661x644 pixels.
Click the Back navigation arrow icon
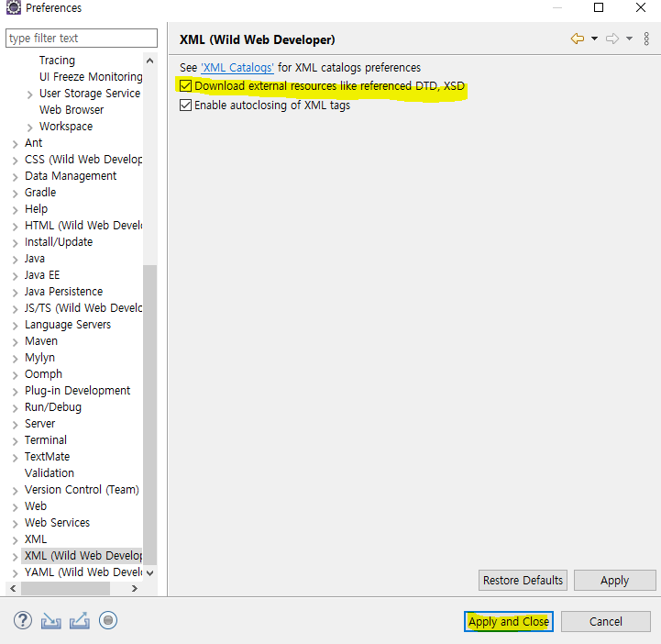(577, 39)
